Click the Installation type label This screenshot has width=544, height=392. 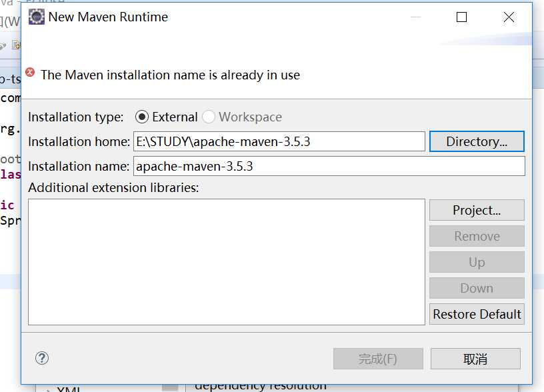click(75, 117)
